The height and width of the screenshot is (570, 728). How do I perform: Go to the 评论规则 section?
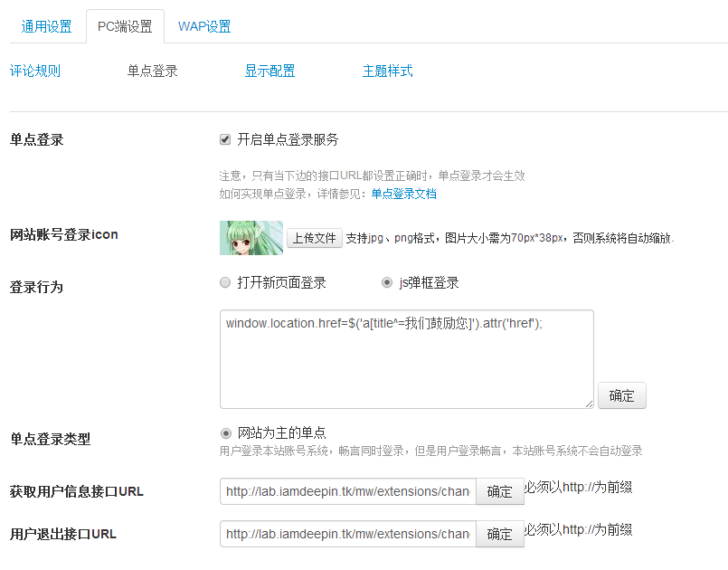click(35, 71)
